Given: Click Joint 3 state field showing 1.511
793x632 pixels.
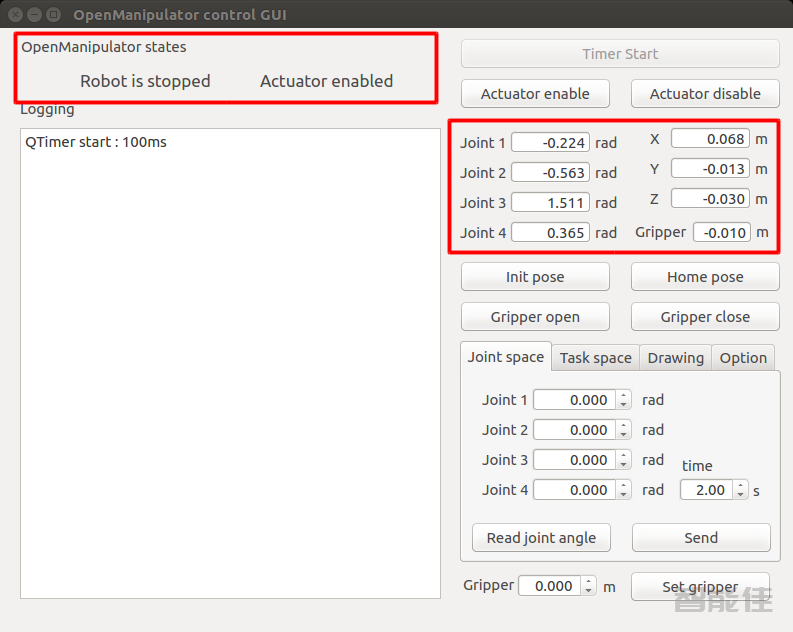Looking at the screenshot, I should 550,202.
